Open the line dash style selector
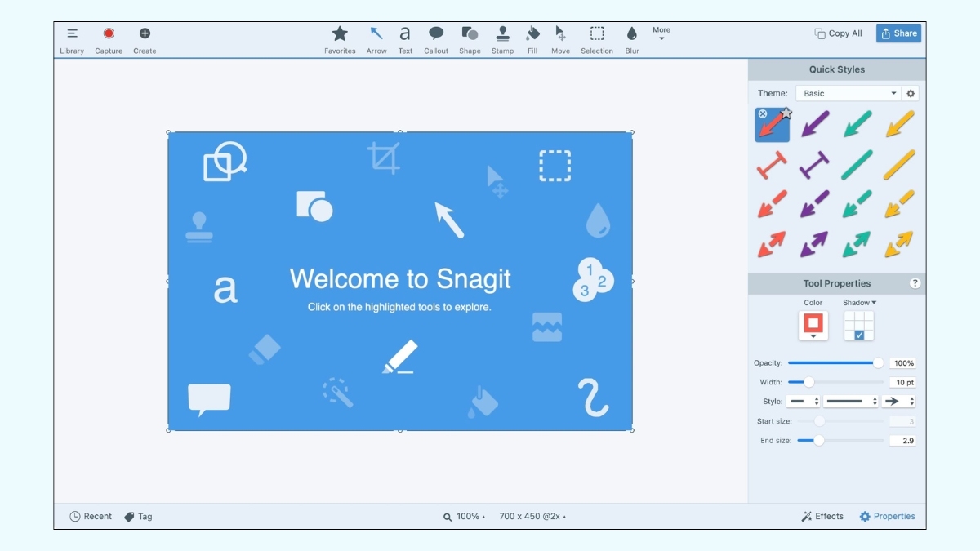The image size is (980, 551). (804, 402)
